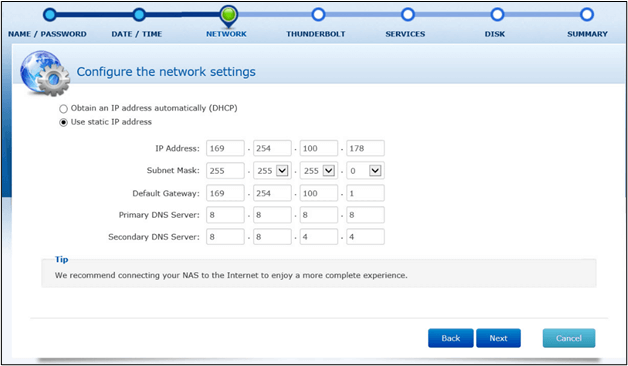Click Primary DNS Server fourth octet field

(x=365, y=215)
